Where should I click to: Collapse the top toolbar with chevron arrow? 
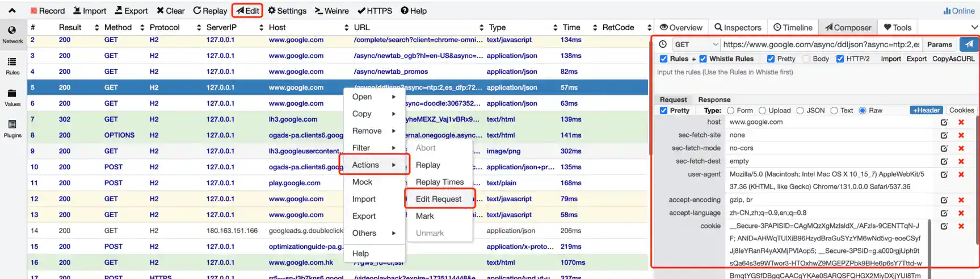(x=12, y=10)
